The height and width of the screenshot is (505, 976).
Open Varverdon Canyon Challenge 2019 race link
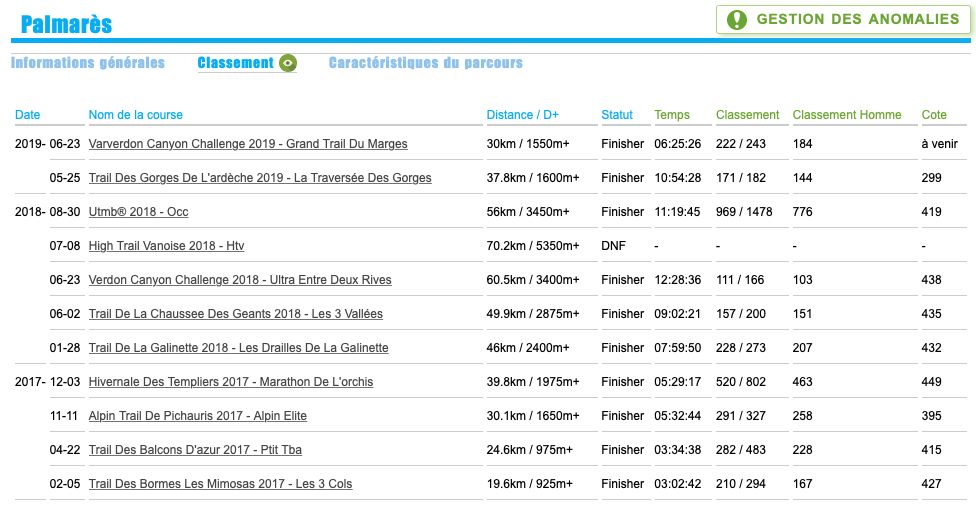(x=248, y=144)
